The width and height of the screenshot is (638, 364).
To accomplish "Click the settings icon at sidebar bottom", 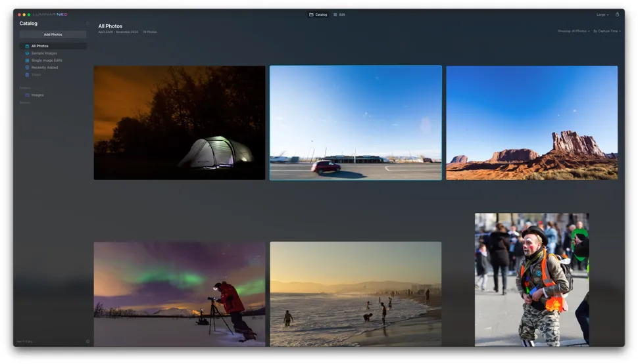I will pyautogui.click(x=87, y=342).
